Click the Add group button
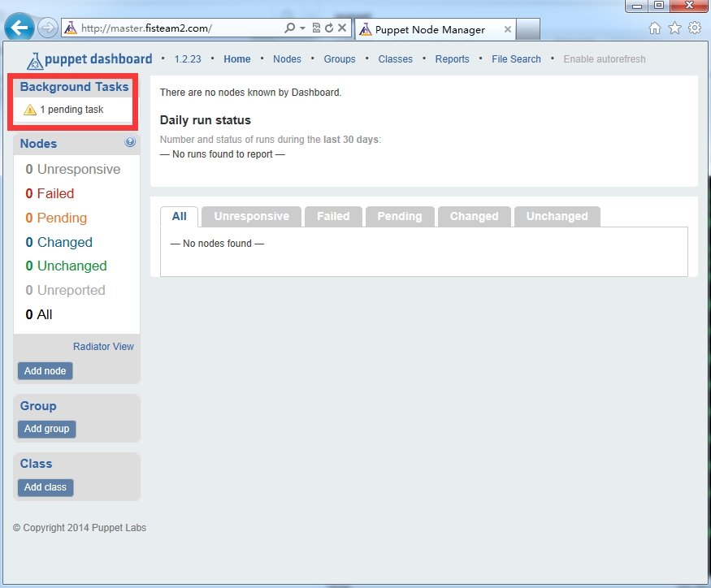 46,429
